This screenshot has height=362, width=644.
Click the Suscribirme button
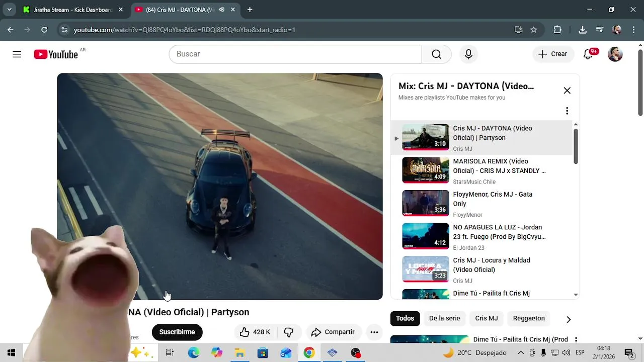177,332
